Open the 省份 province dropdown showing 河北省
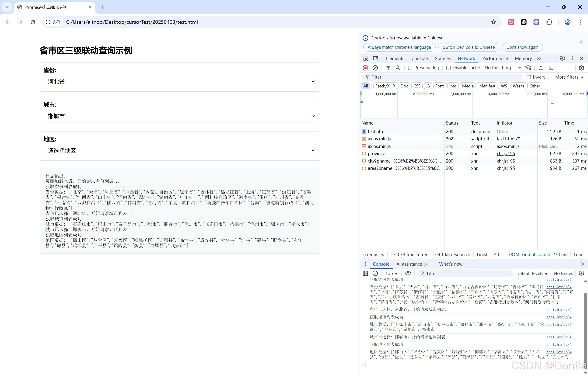This screenshot has width=588, height=375. pos(180,81)
